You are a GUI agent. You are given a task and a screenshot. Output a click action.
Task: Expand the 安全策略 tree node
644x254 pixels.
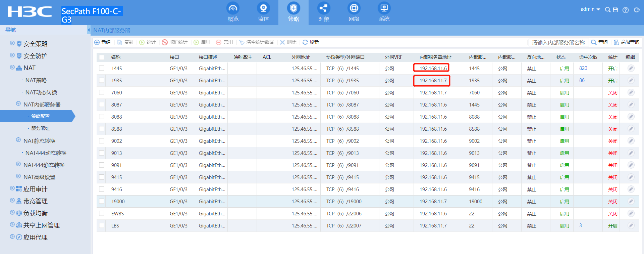coord(12,43)
